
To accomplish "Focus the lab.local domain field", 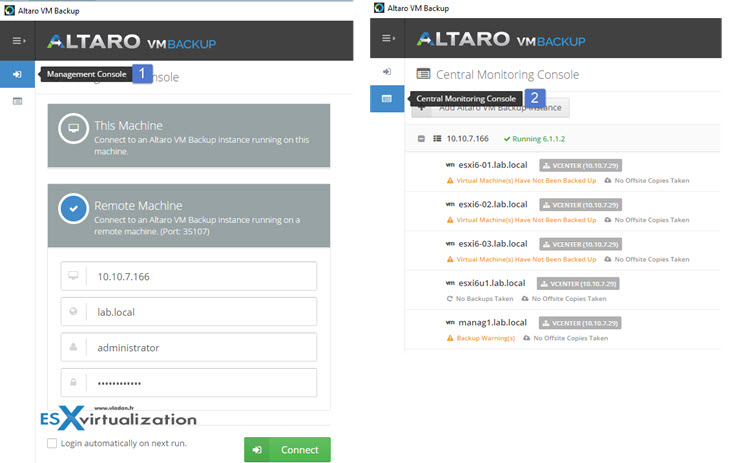I will 189,312.
